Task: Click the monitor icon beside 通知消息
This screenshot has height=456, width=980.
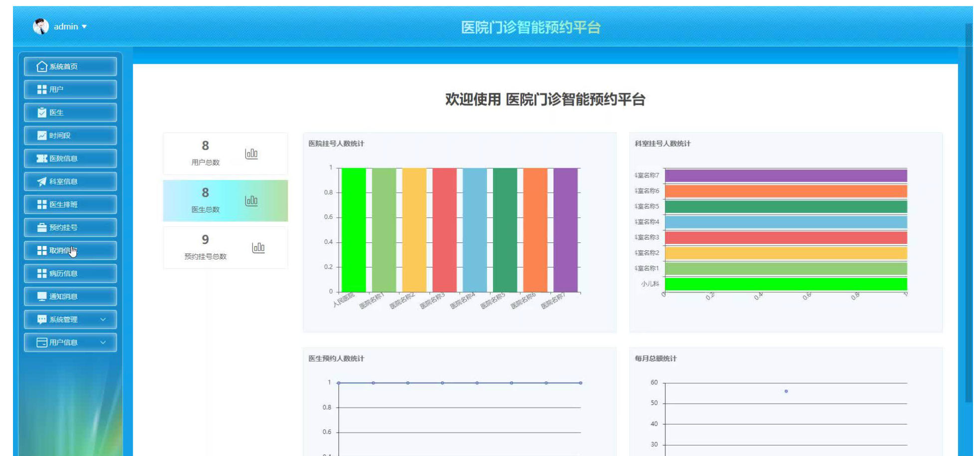Action: (42, 296)
